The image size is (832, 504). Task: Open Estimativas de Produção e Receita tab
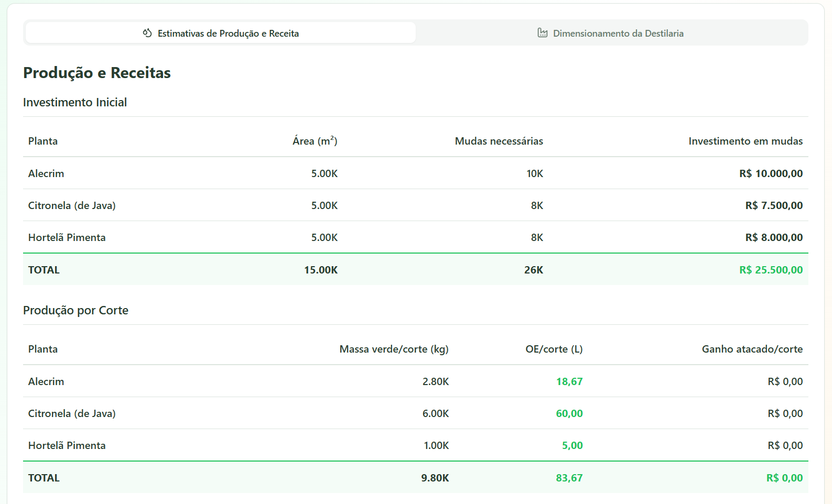(221, 33)
